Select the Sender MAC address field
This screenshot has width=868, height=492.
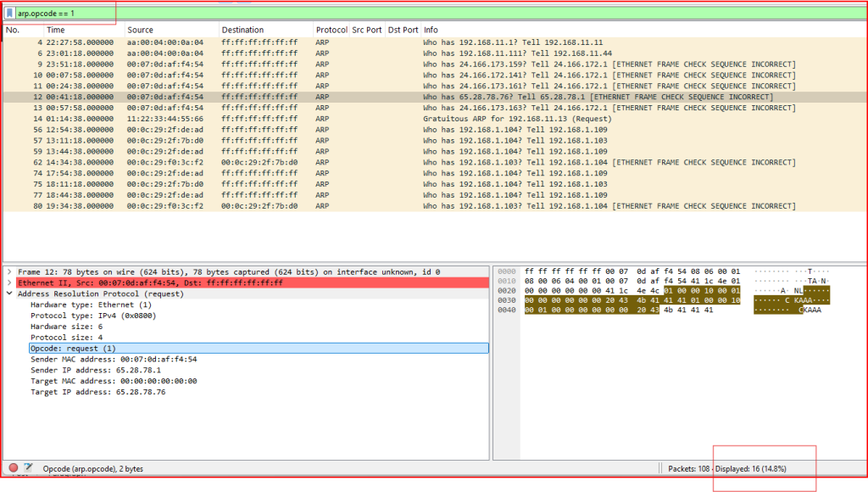[x=114, y=359]
